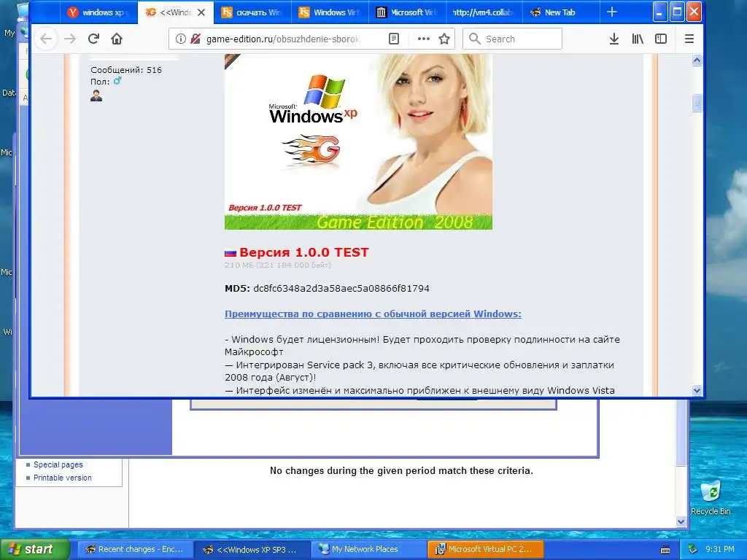Switch to the New Tab tab
The width and height of the screenshot is (747, 560).
point(561,12)
